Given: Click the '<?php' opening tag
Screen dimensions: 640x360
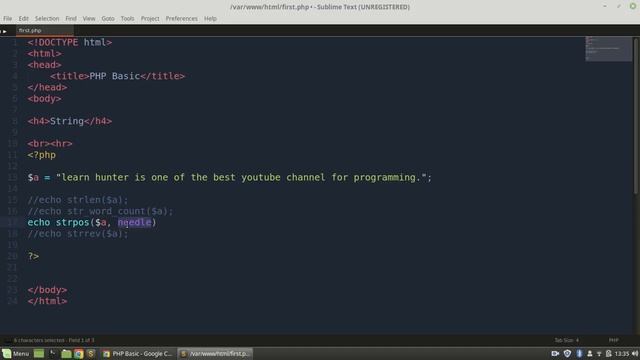Looking at the screenshot, I should point(42,155).
